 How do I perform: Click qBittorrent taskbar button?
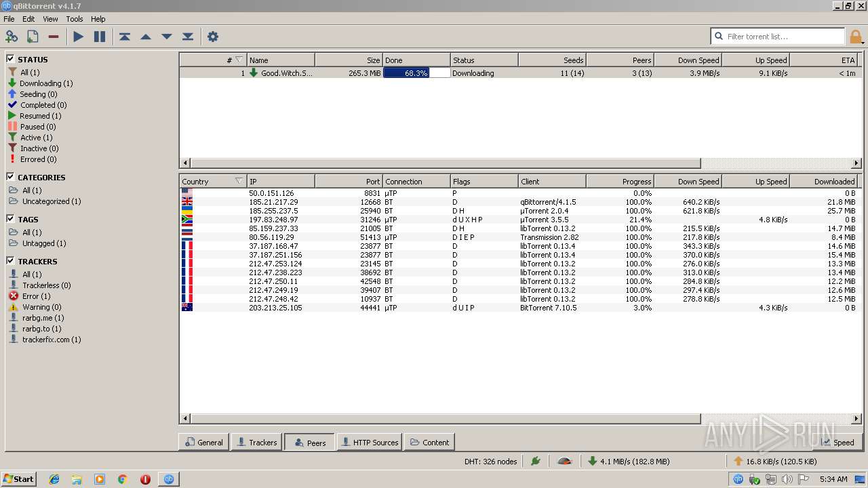169,479
